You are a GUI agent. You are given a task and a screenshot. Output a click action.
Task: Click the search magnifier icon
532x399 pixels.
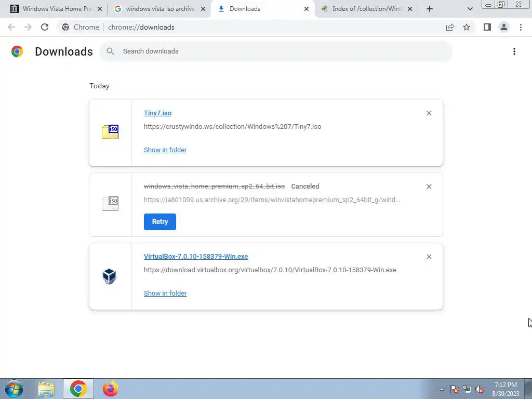pos(110,51)
